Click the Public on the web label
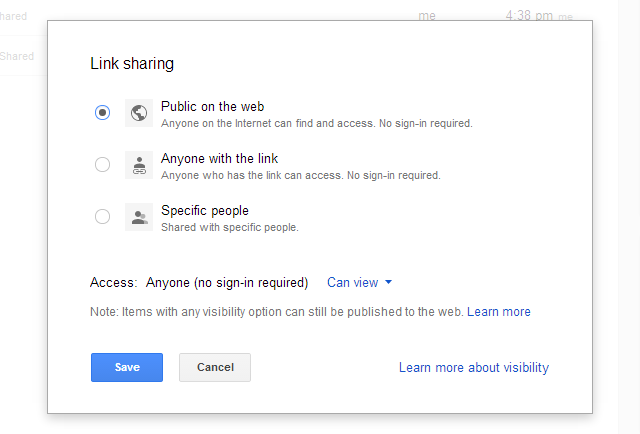This screenshot has width=640, height=434. click(x=213, y=107)
